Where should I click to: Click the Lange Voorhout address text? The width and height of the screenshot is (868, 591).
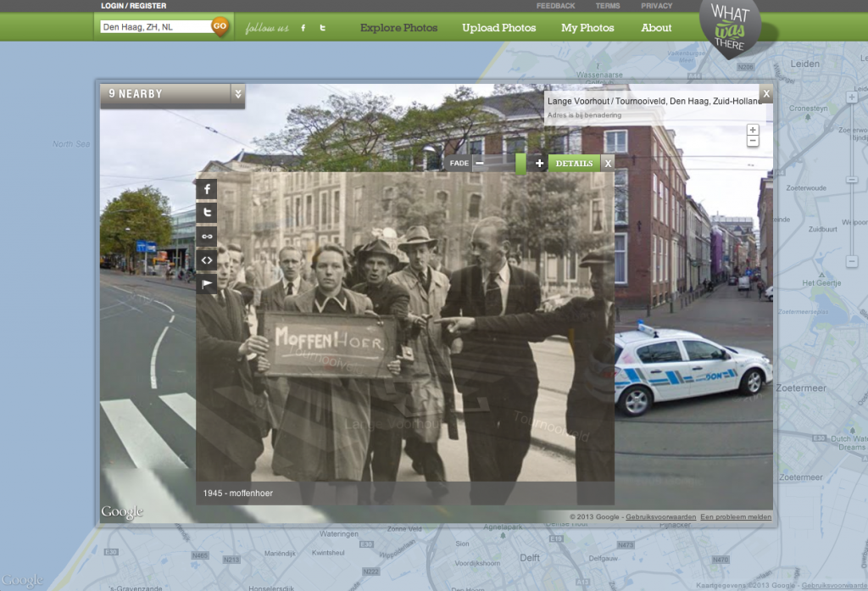(x=655, y=102)
